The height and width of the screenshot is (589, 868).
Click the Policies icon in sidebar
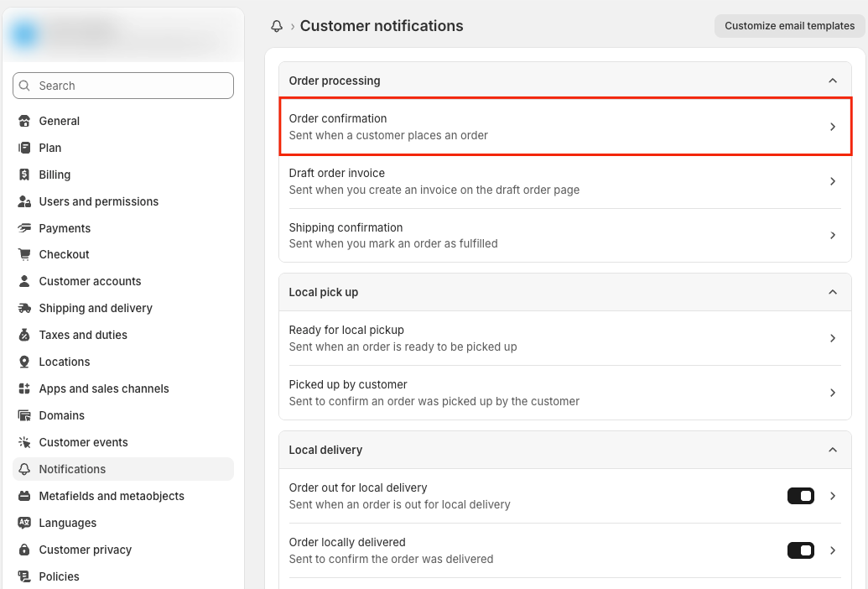click(24, 576)
